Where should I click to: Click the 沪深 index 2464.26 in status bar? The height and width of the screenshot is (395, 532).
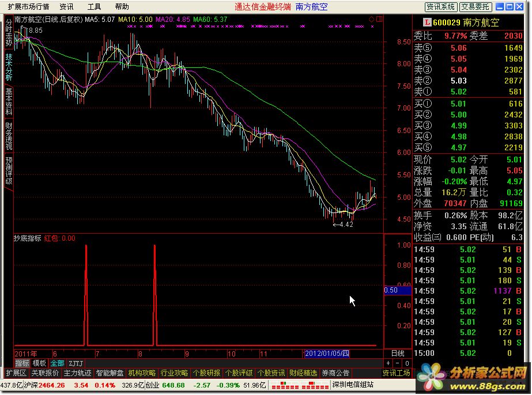tap(44, 386)
